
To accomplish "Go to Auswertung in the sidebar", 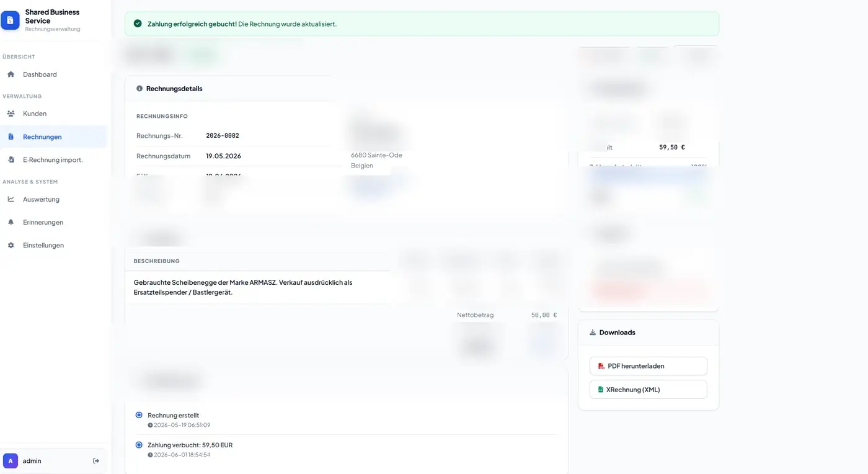I will [53, 199].
